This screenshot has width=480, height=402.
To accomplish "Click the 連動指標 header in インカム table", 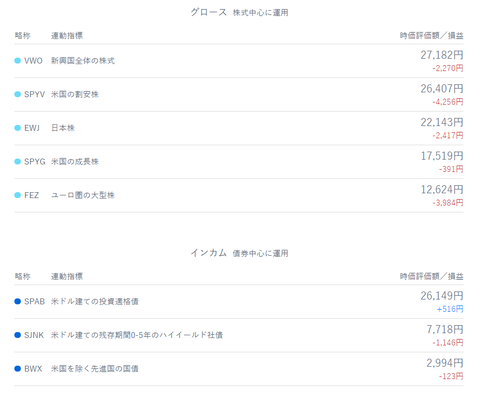I will pyautogui.click(x=67, y=276).
